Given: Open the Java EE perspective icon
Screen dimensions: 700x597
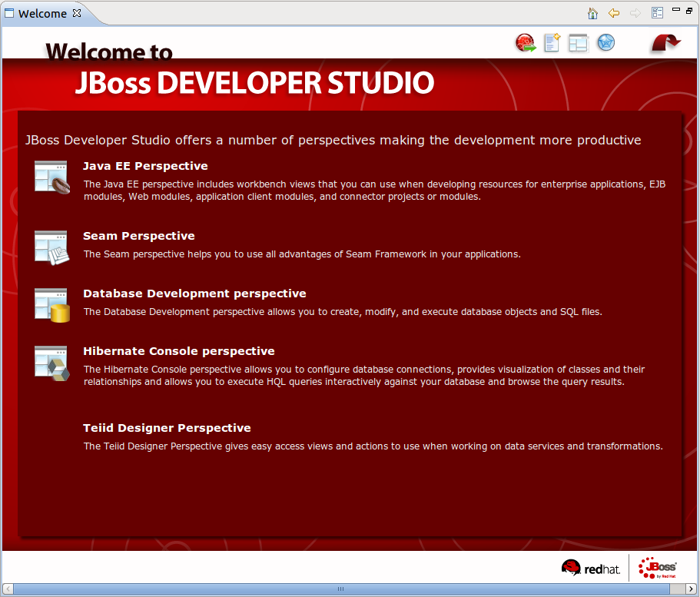Looking at the screenshot, I should pos(52,177).
